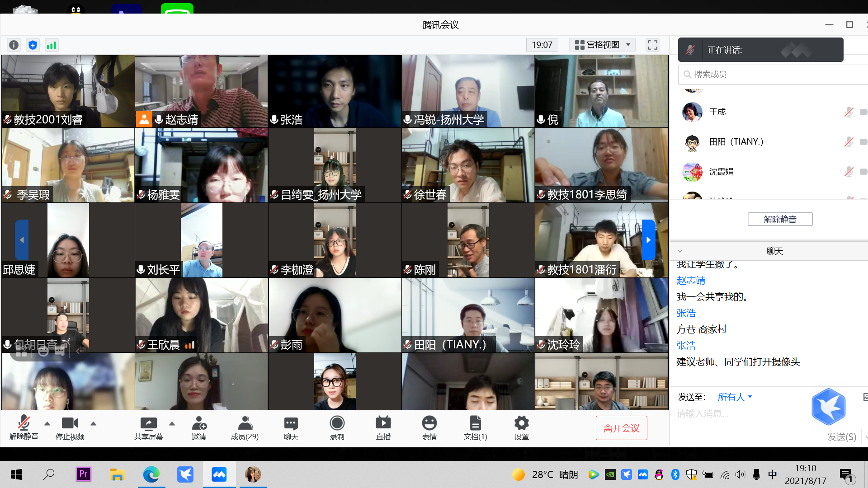Click the Invite (邀请) icon
This screenshot has width=868, height=488.
tap(199, 427)
